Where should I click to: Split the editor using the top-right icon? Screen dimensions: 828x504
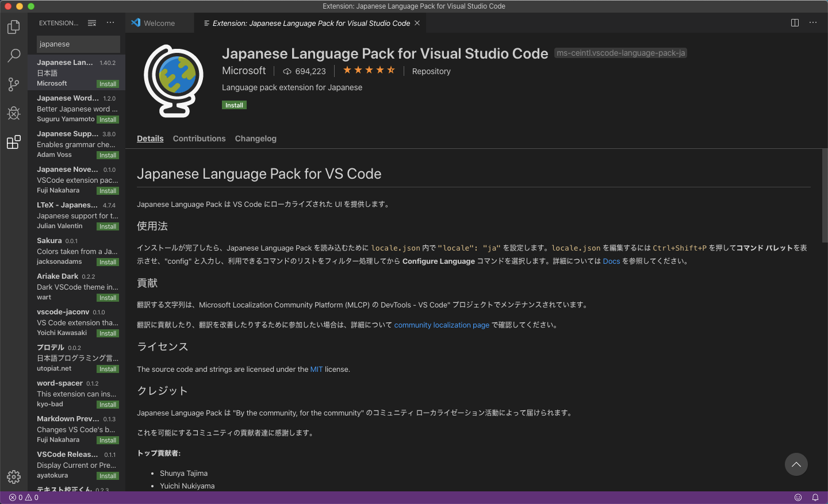[794, 23]
